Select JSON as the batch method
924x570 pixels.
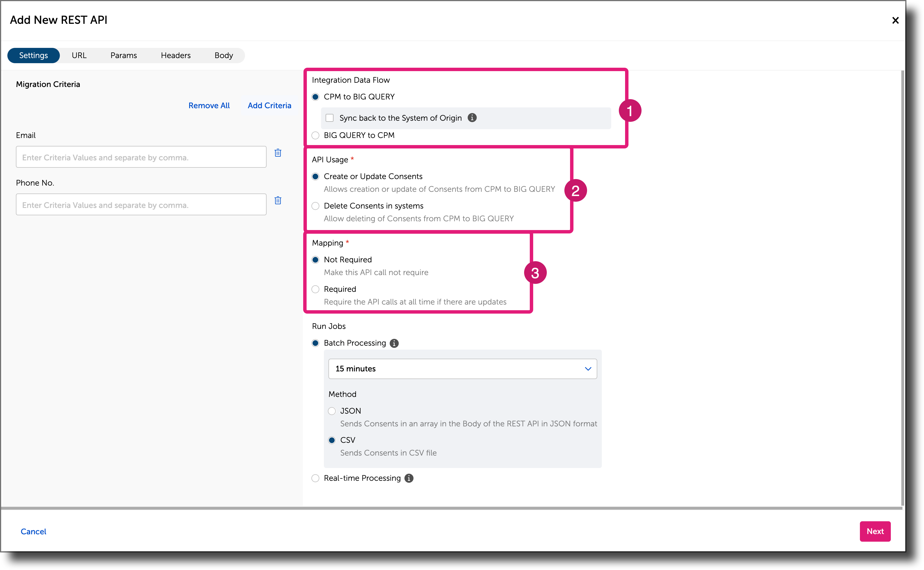click(332, 411)
